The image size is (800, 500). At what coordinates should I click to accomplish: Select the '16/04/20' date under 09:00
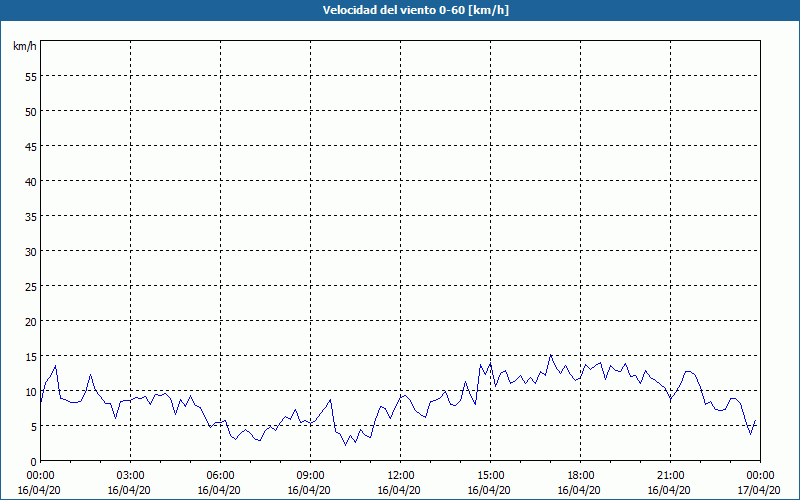309,490
